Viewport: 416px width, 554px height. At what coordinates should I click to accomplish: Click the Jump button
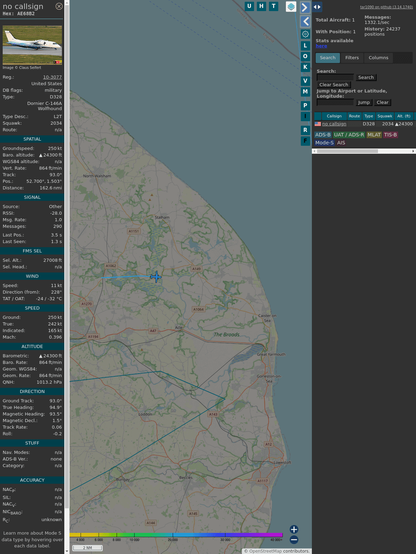pyautogui.click(x=363, y=102)
